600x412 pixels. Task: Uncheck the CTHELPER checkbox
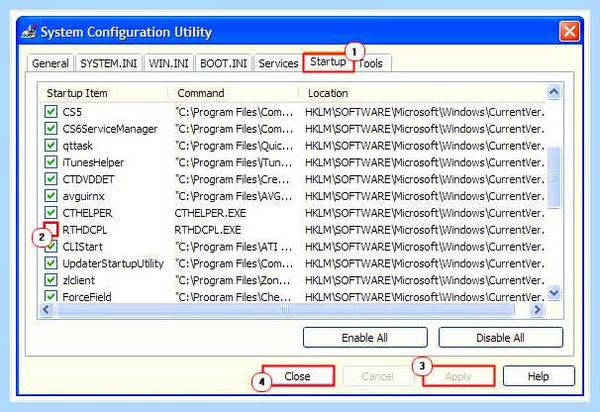[x=51, y=213]
